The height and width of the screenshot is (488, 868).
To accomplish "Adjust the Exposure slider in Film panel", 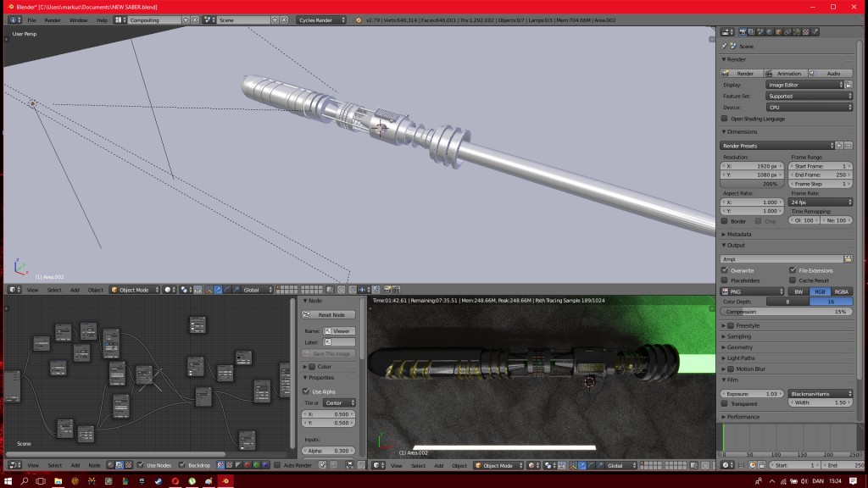I will coord(750,393).
